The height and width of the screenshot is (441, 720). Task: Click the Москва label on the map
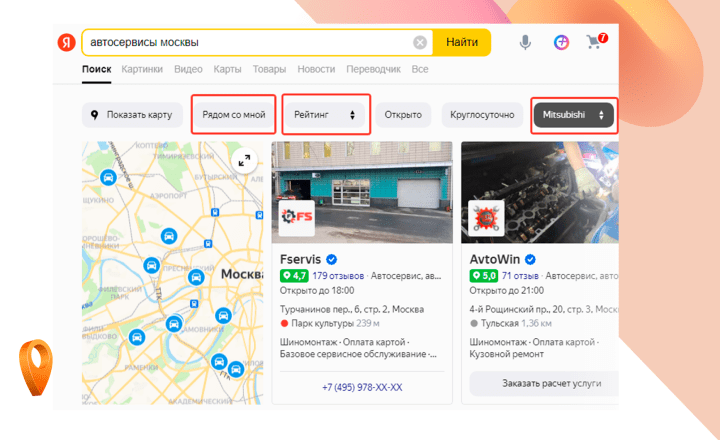click(242, 274)
